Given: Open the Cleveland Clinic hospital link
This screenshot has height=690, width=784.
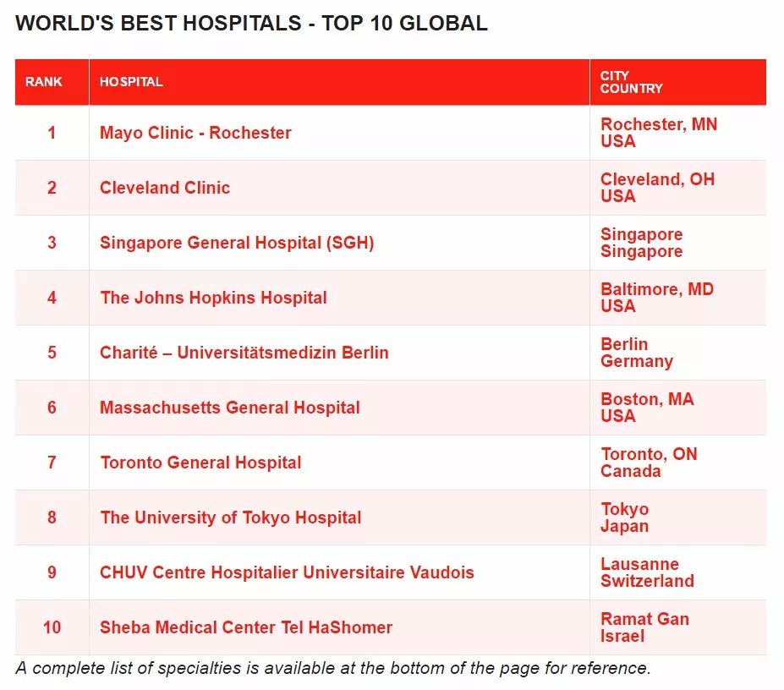Looking at the screenshot, I should [x=165, y=188].
